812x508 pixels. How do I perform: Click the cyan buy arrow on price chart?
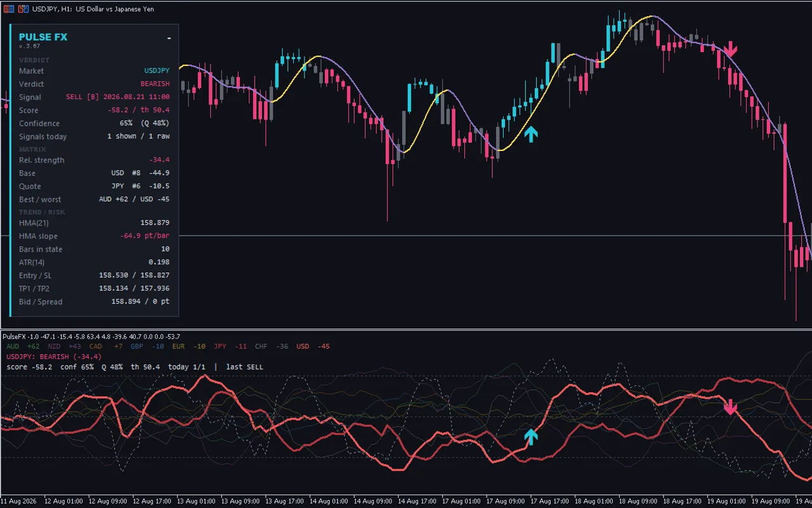point(530,133)
